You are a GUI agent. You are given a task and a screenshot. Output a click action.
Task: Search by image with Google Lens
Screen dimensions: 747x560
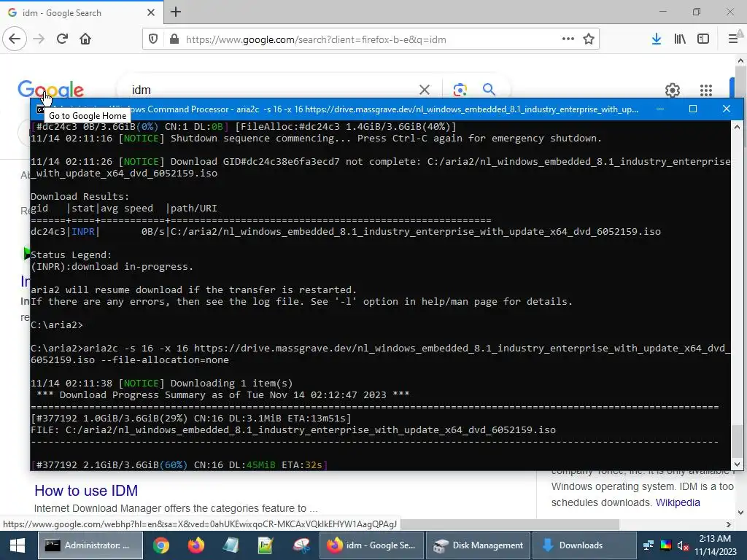tap(460, 90)
